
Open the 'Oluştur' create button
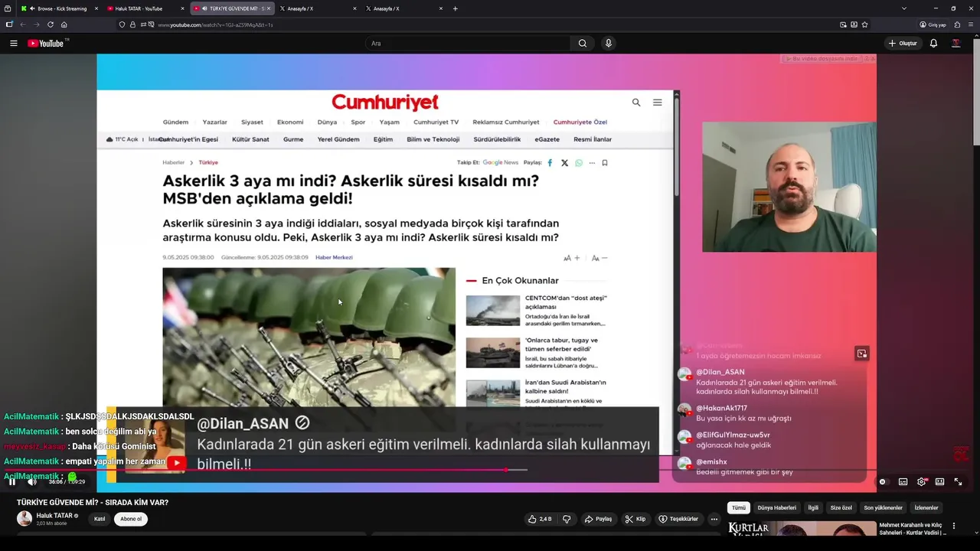tap(903, 44)
